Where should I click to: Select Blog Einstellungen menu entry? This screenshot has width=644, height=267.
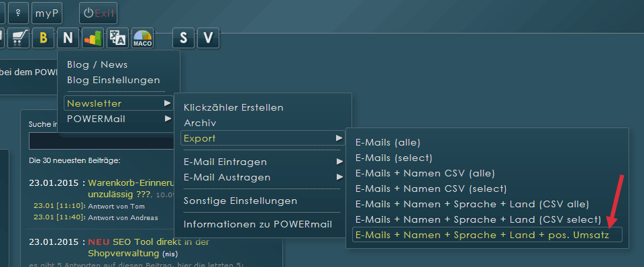113,80
